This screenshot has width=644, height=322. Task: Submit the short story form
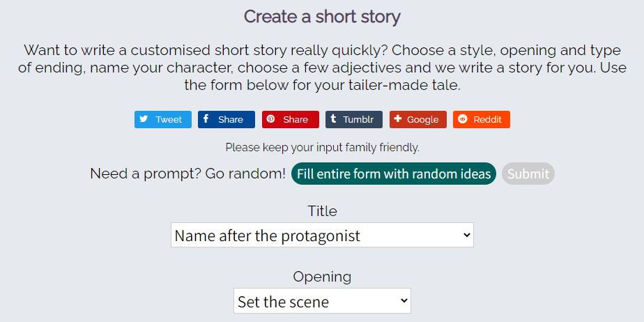(x=528, y=174)
